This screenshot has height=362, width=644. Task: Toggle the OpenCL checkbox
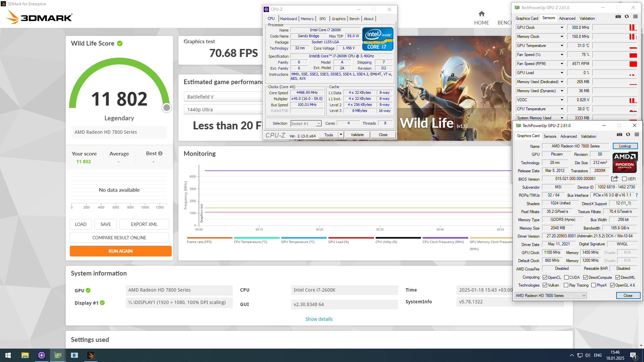coord(545,278)
